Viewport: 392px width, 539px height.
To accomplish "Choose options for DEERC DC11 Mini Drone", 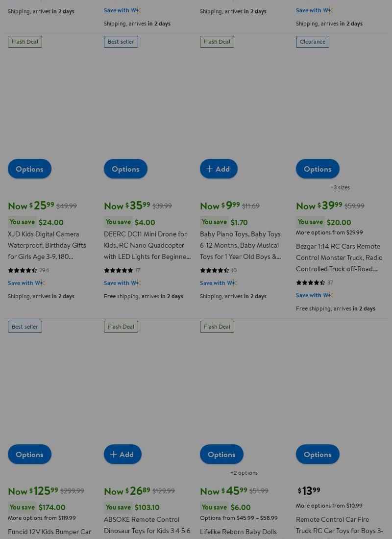I will coord(125,169).
